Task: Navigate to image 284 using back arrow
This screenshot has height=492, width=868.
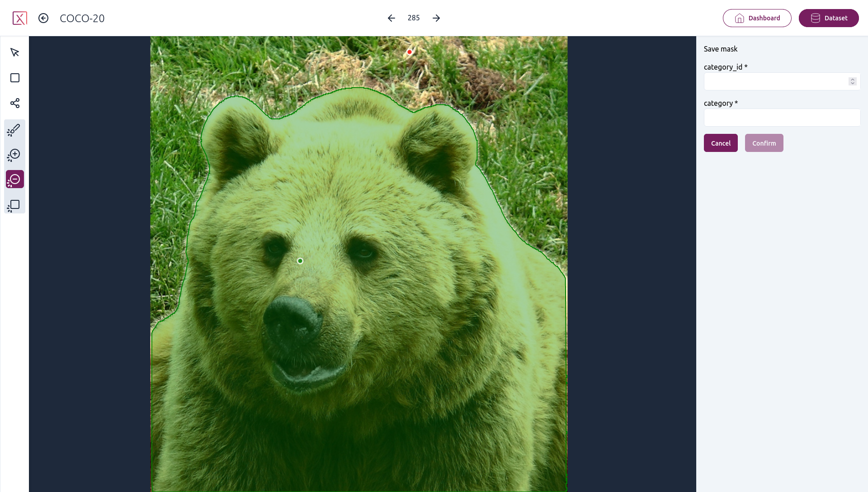Action: (391, 18)
